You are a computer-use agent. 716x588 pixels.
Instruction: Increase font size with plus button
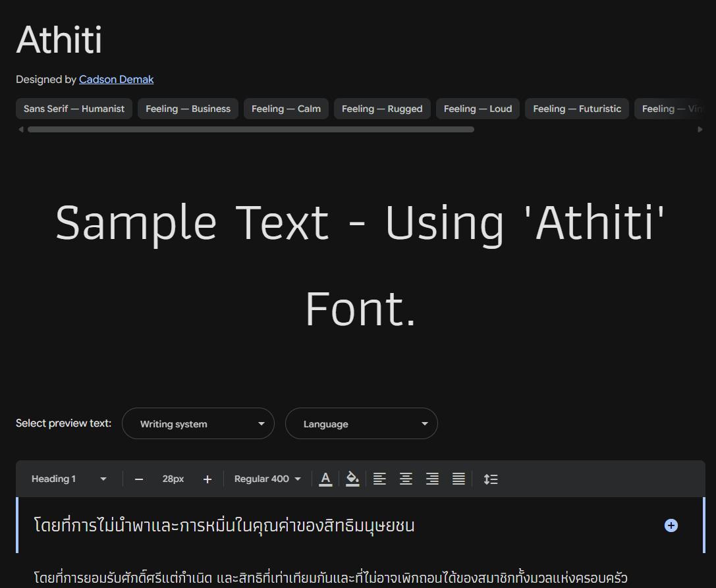(x=207, y=479)
